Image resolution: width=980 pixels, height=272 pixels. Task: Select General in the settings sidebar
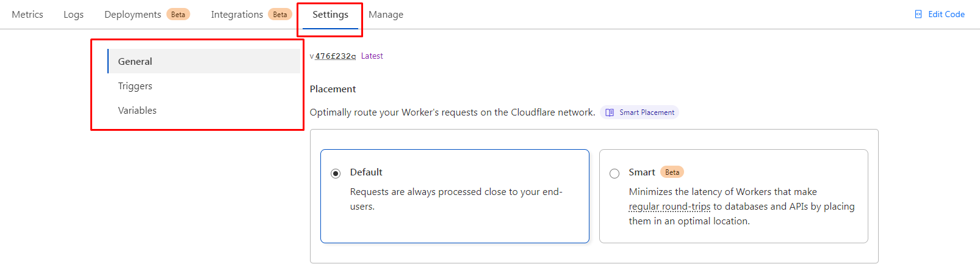(x=135, y=61)
